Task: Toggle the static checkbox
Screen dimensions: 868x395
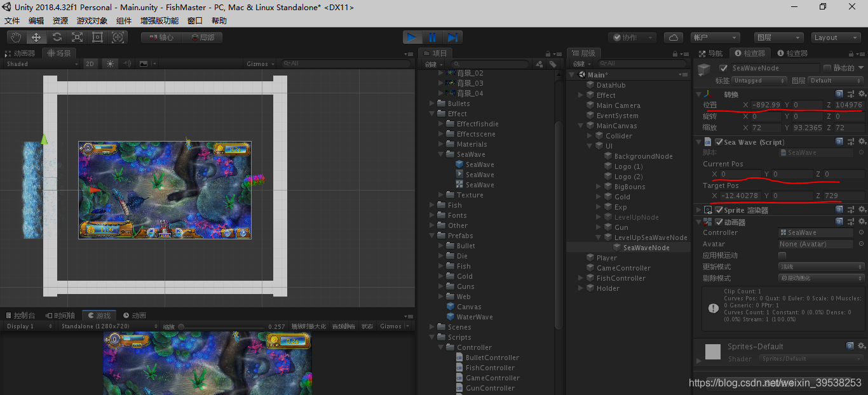Action: pos(827,68)
